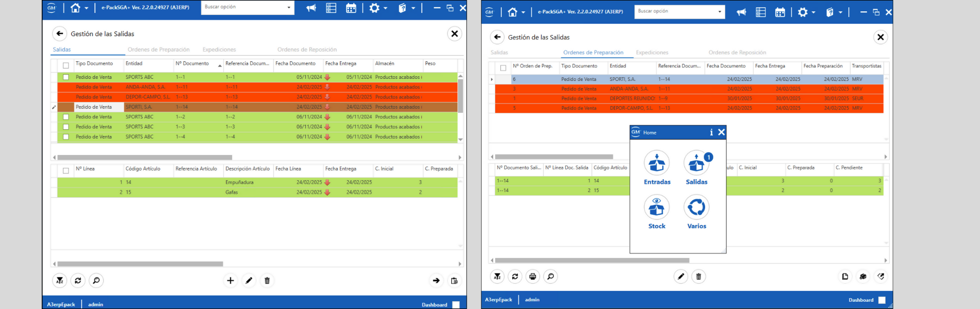This screenshot has width=980, height=309.
Task: Open Entradas in the Home popup
Action: (657, 167)
